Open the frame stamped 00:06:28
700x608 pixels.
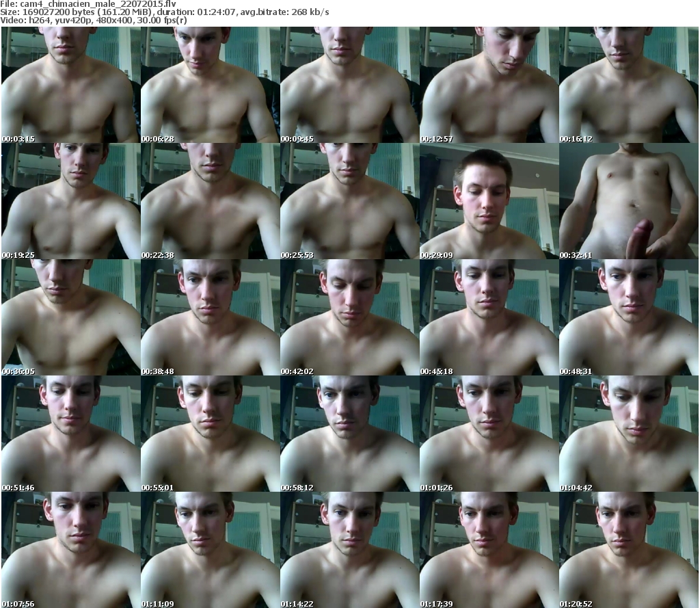click(x=211, y=85)
